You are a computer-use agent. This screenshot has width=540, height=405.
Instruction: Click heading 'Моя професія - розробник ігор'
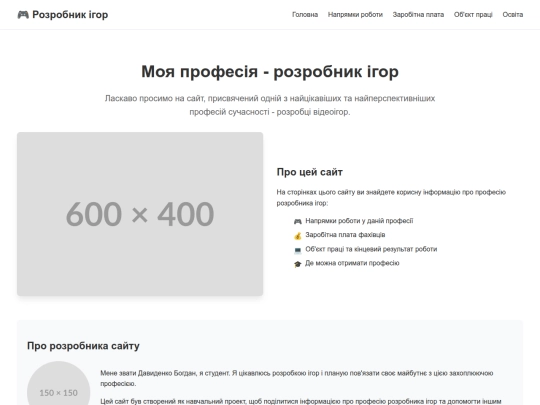click(x=270, y=72)
